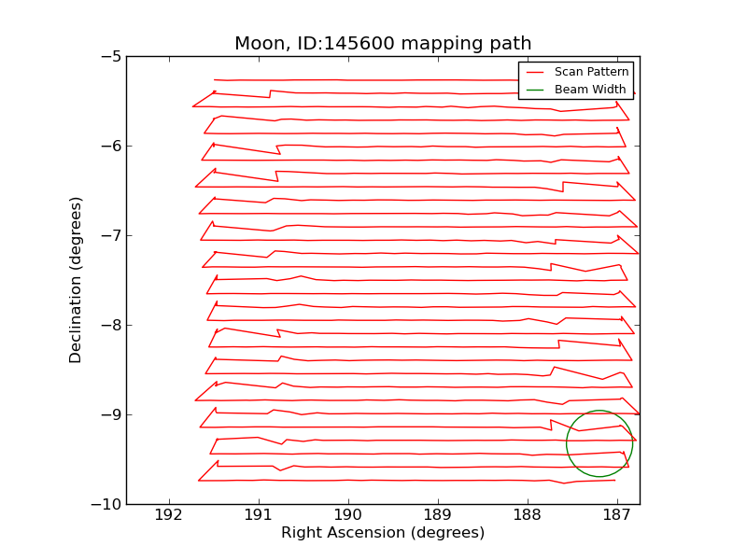Screen dimensions: 747x560
Task: Click the green beam width circle outline
Action: [567, 443]
